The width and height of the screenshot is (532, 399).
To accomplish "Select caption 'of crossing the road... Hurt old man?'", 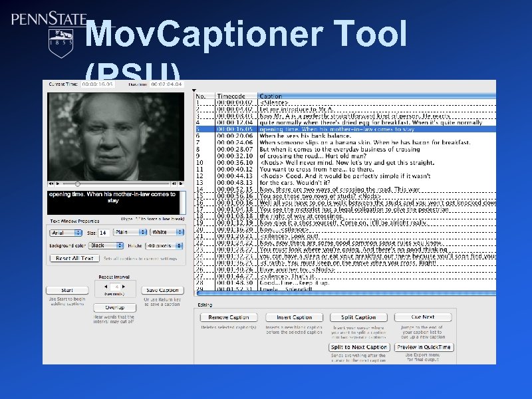I will pos(313,156).
